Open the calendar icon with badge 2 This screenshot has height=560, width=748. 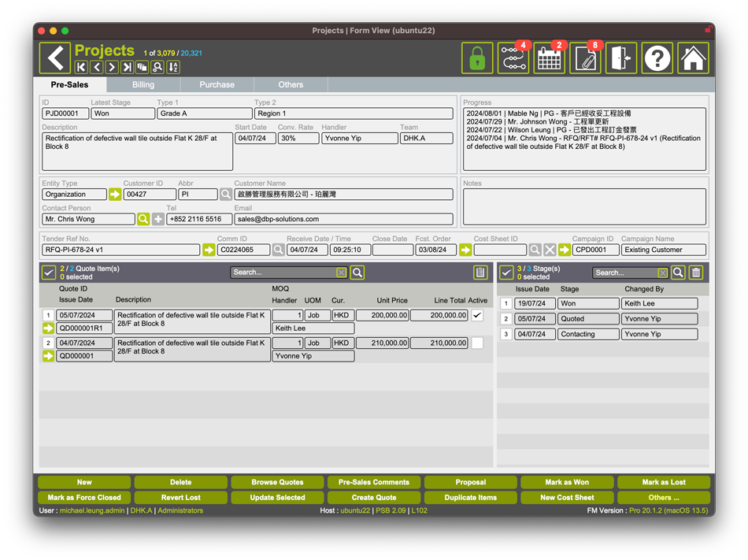tap(549, 58)
